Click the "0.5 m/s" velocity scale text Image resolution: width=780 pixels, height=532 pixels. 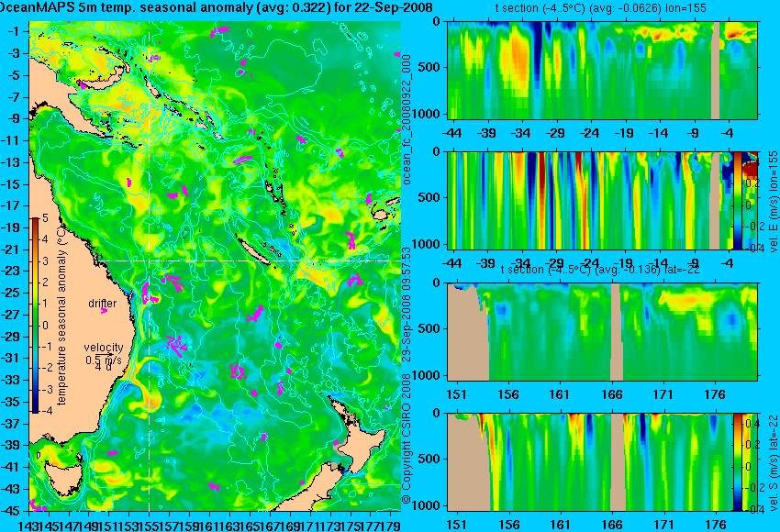(x=103, y=360)
